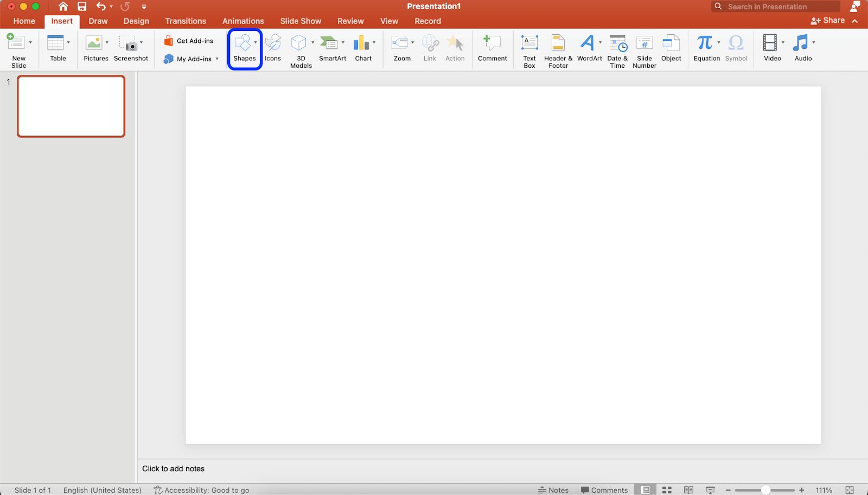The image size is (868, 495).
Task: Open the Video dropdown menu
Action: pyautogui.click(x=783, y=42)
